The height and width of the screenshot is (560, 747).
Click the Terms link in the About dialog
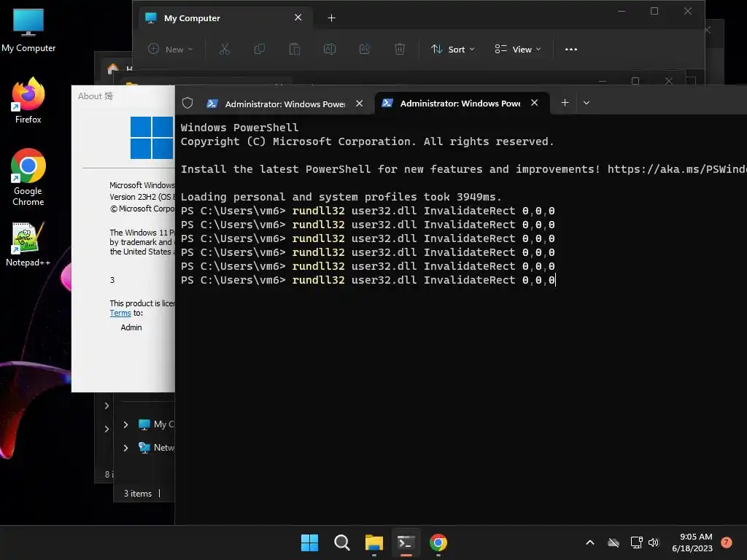tap(120, 313)
